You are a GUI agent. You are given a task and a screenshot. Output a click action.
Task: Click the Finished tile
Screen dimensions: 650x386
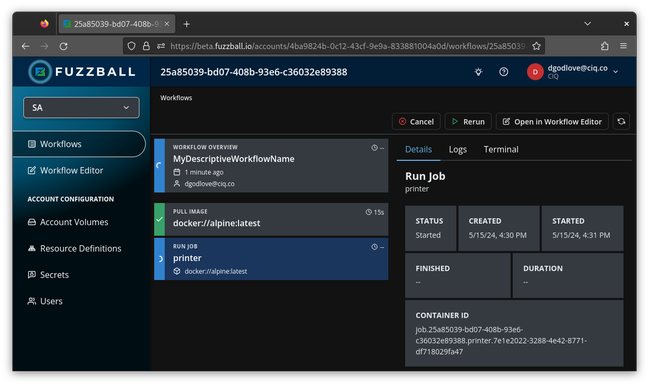click(x=458, y=276)
